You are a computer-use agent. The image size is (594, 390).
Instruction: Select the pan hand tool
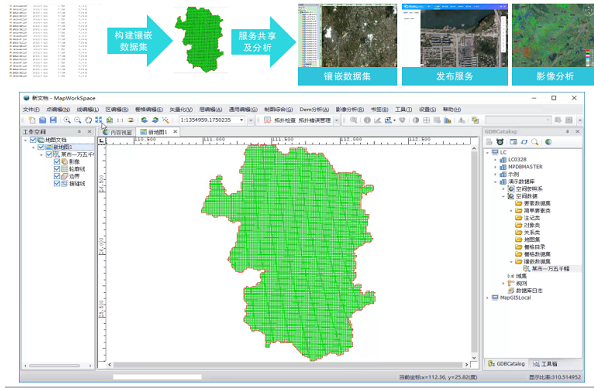[x=88, y=120]
